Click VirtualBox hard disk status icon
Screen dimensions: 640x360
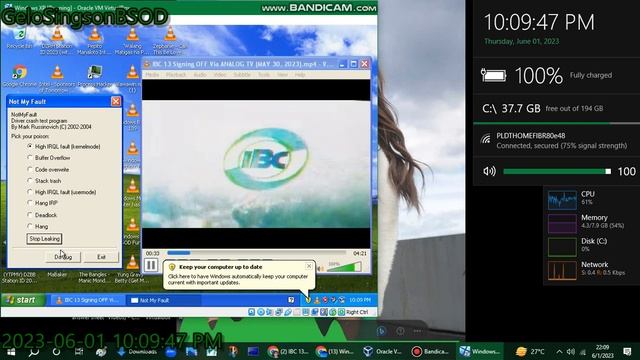[x=252, y=312]
